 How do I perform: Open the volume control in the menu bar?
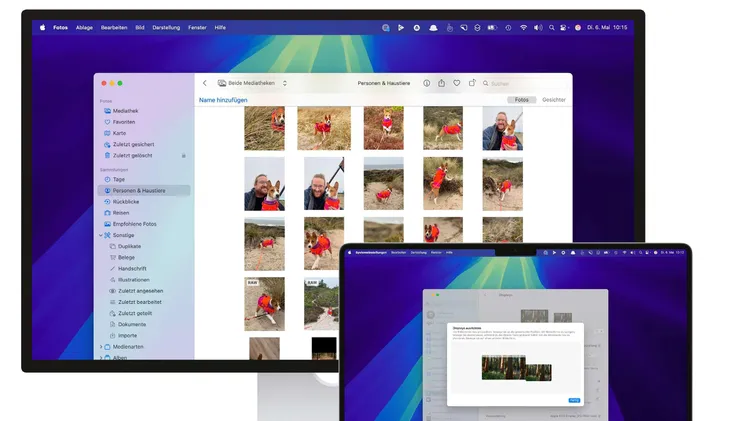tap(538, 28)
